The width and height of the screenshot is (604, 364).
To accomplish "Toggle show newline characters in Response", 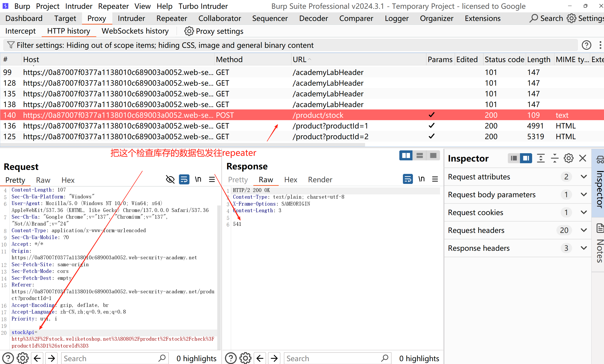I will tap(421, 179).
